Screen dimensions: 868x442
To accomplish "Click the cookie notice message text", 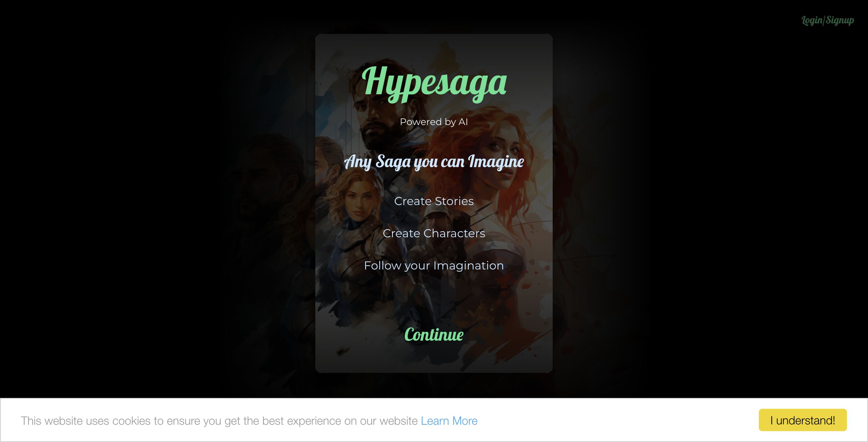I will pyautogui.click(x=219, y=421).
